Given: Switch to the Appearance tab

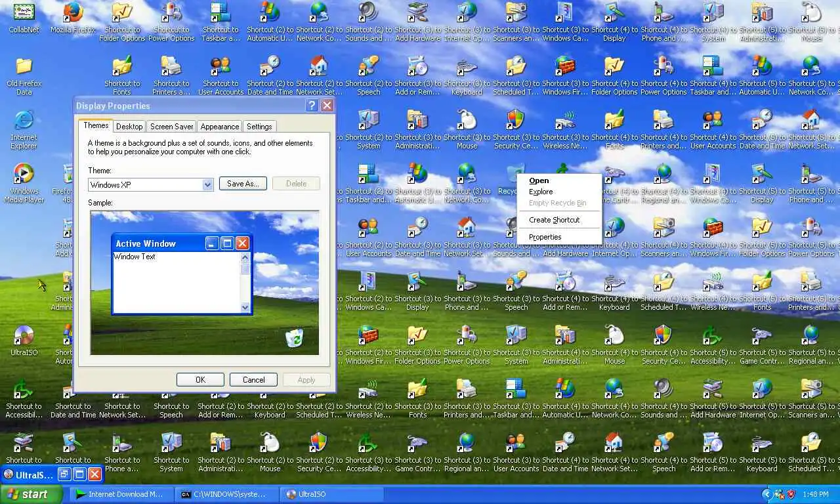Looking at the screenshot, I should pyautogui.click(x=220, y=127).
